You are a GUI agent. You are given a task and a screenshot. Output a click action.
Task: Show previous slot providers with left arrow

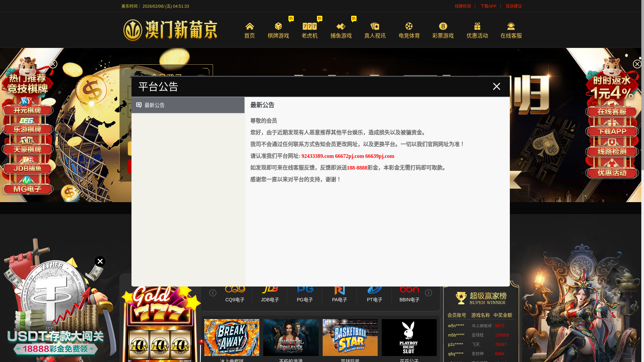coord(213,293)
